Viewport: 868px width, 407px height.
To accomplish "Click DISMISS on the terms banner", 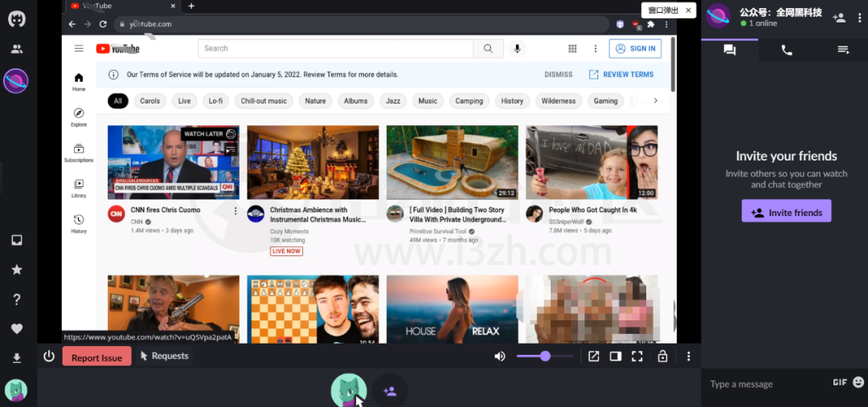I will pos(558,75).
